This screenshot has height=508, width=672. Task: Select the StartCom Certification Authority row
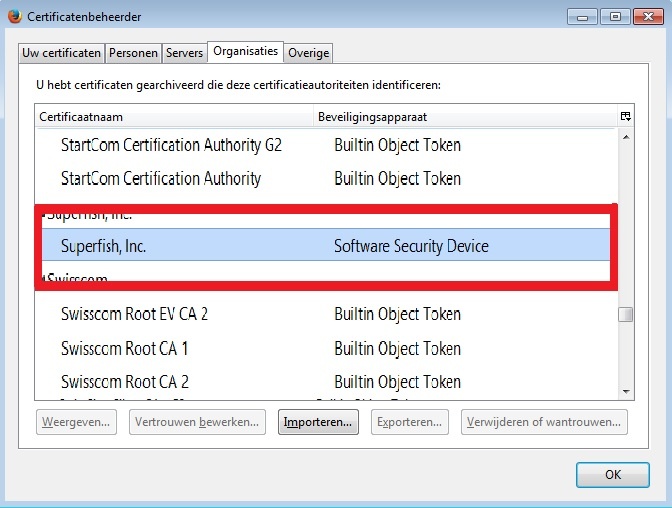coord(327,178)
